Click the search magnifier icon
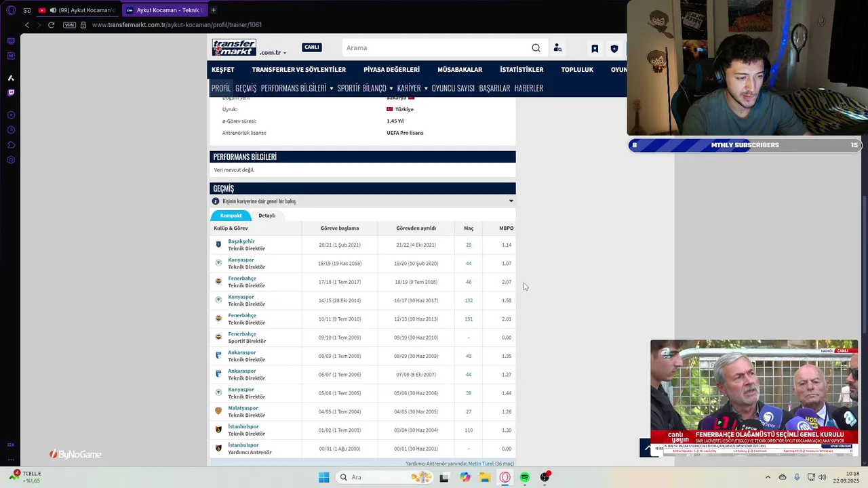 tap(536, 48)
